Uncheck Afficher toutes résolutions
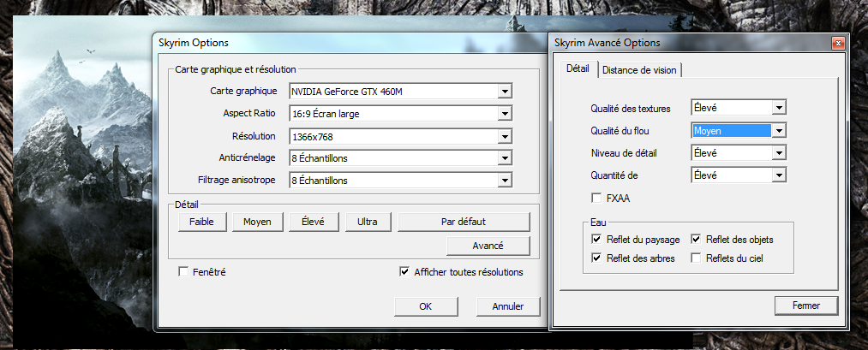Image resolution: width=868 pixels, height=350 pixels. (404, 272)
